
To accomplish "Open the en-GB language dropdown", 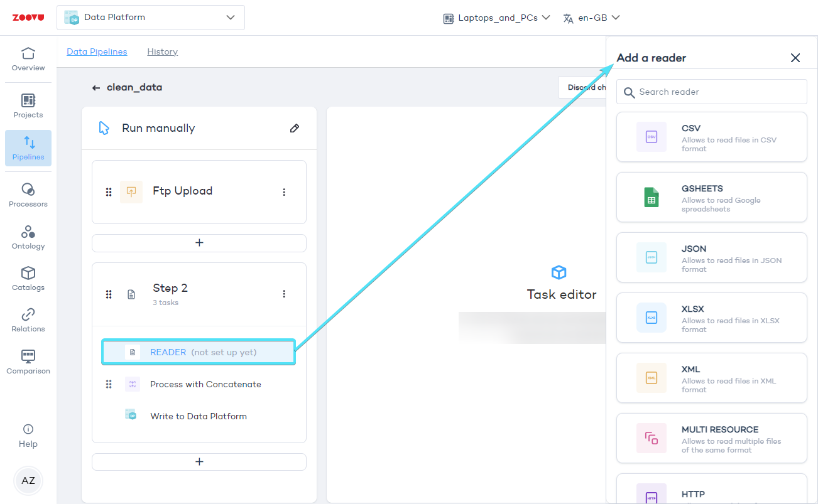I will [591, 18].
